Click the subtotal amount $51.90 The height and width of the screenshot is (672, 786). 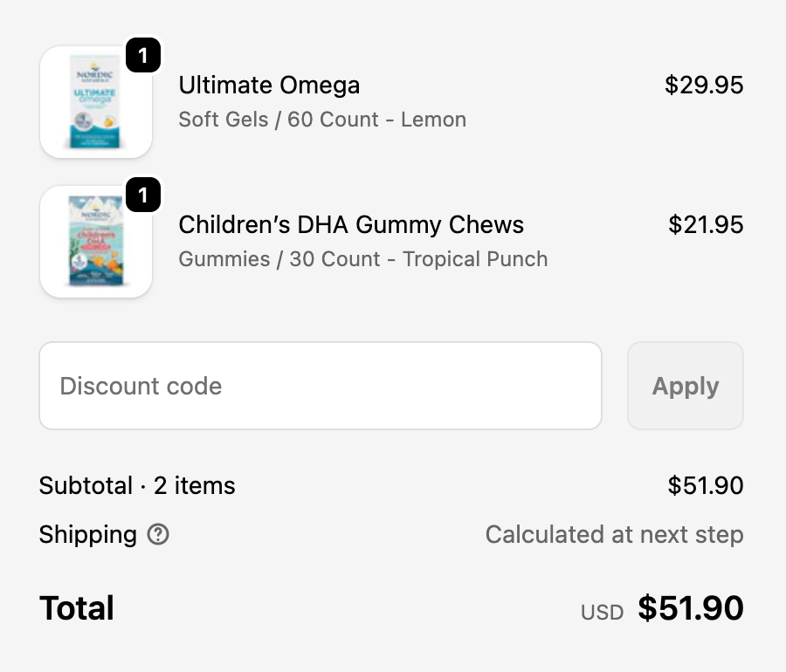click(x=705, y=485)
